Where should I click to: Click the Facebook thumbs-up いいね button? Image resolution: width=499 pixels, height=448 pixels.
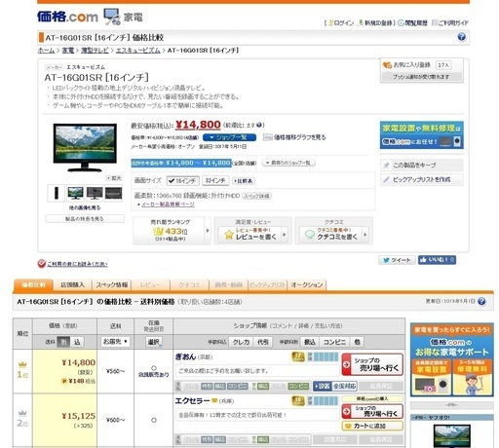437,260
